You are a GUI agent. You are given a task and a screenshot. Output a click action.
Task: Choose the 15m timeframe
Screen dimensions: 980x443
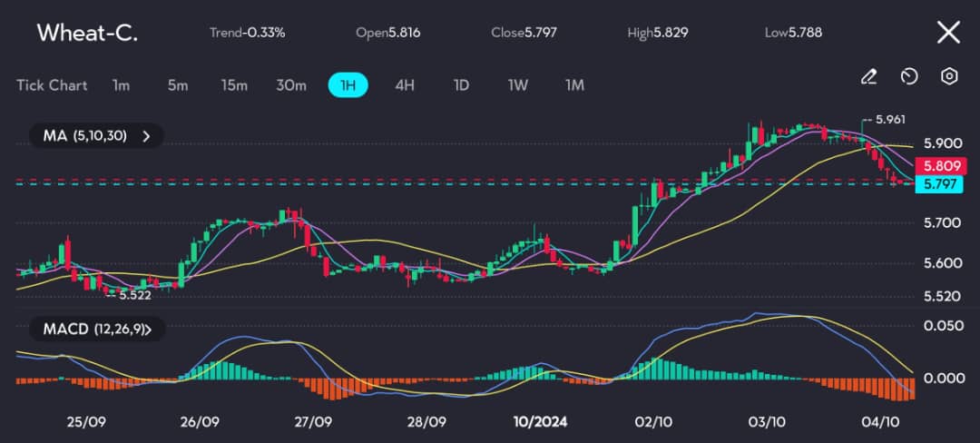(x=234, y=85)
